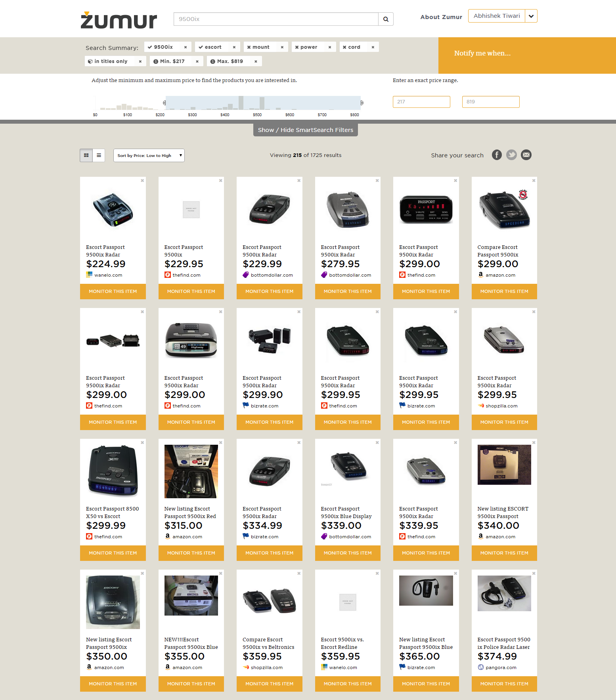Share search on Facebook
The image size is (616, 700).
(x=497, y=155)
